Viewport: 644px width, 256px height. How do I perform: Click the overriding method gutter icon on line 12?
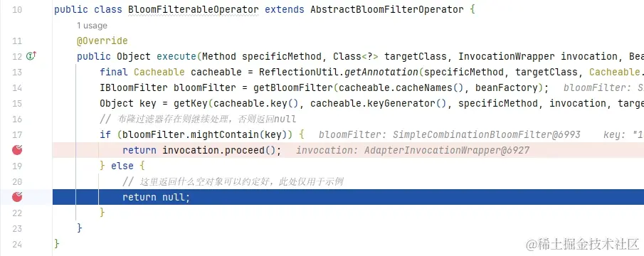pyautogui.click(x=31, y=55)
